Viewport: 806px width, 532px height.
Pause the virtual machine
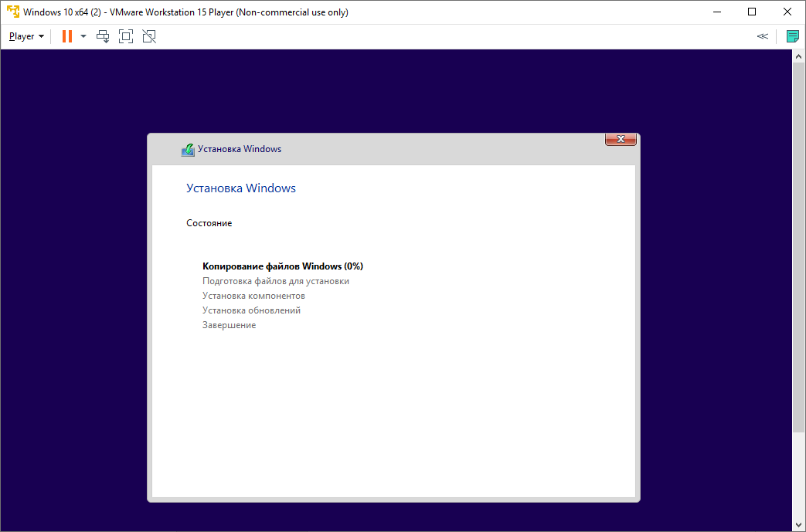coord(66,36)
